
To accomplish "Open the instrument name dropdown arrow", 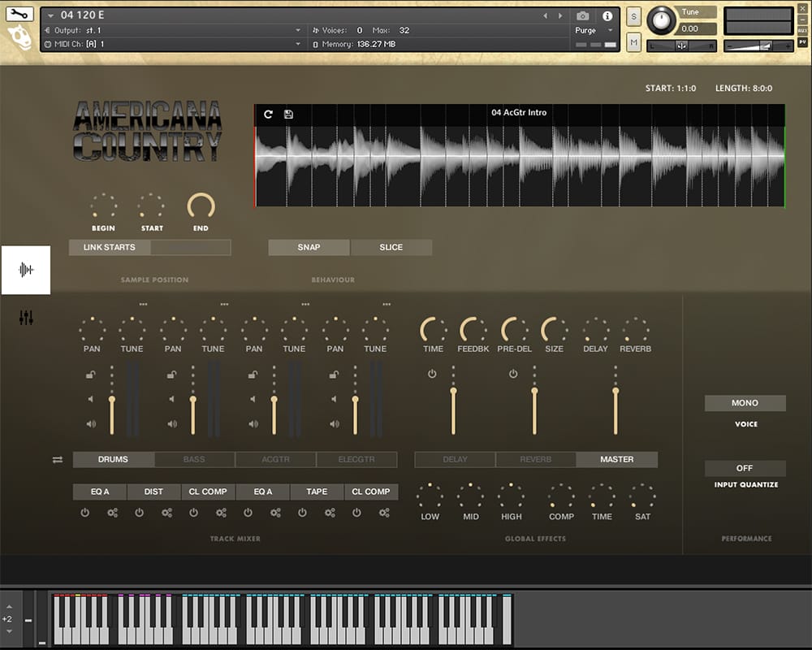I will (51, 15).
